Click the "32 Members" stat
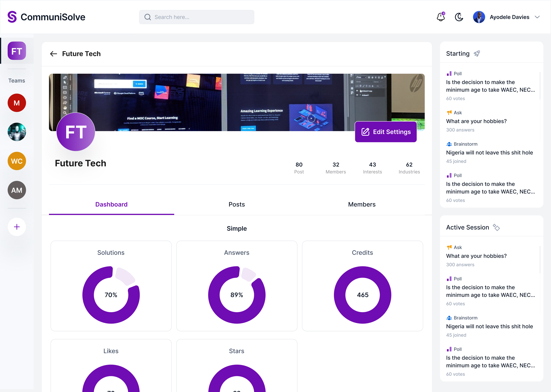 click(x=336, y=168)
